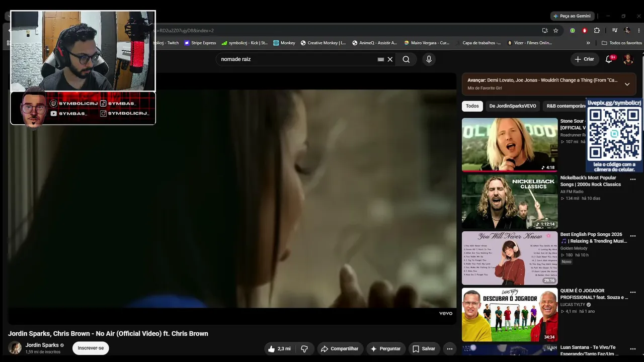Save the video with Salvar
The width and height of the screenshot is (644, 362).
(424, 349)
